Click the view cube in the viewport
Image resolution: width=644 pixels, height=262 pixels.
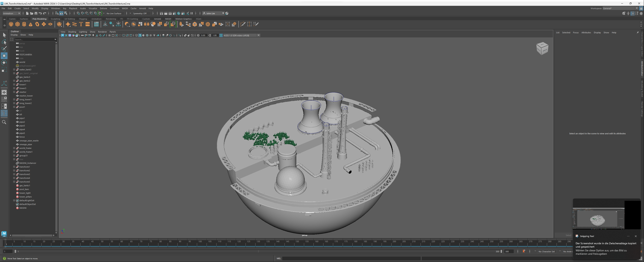coord(542,48)
